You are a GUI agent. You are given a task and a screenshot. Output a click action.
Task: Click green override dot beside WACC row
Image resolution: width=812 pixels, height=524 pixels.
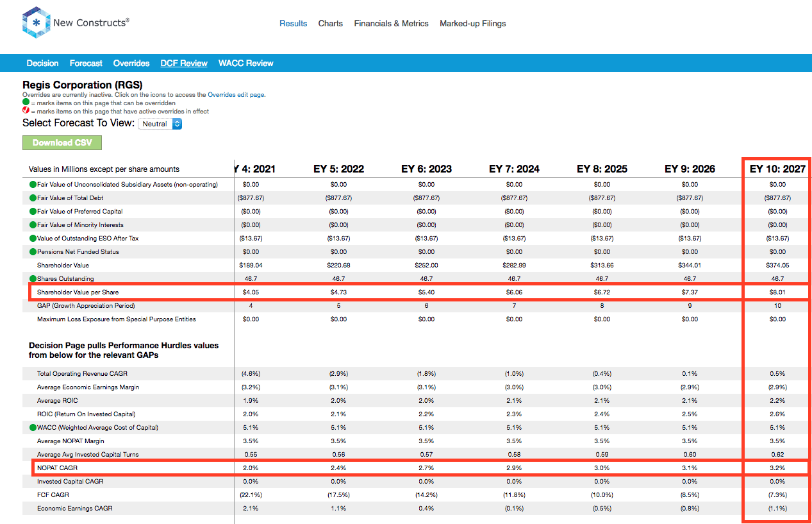(x=33, y=428)
